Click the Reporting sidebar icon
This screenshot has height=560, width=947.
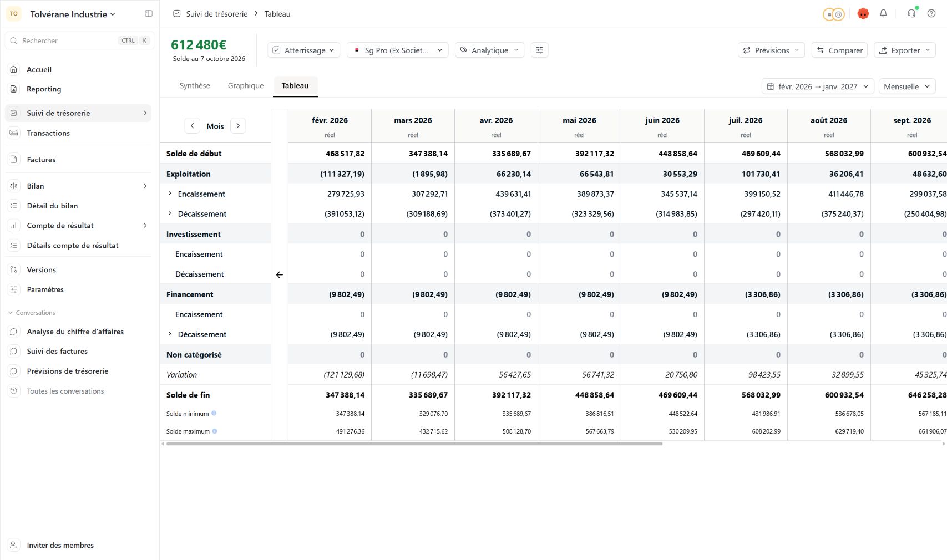pos(14,89)
